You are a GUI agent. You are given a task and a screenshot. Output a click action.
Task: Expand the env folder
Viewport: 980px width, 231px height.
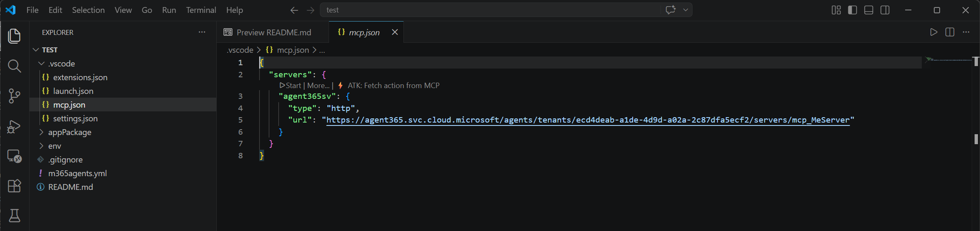point(54,146)
